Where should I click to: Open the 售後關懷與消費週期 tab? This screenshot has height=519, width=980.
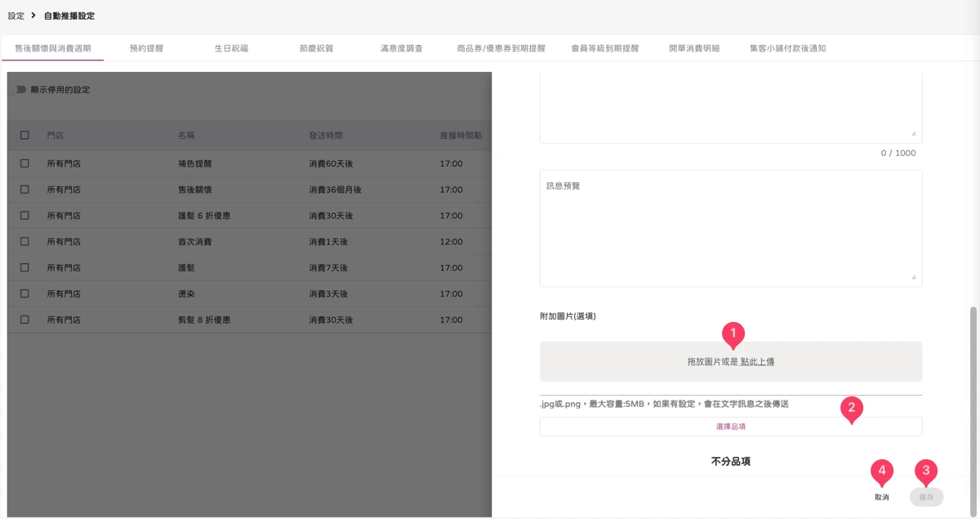click(x=52, y=48)
